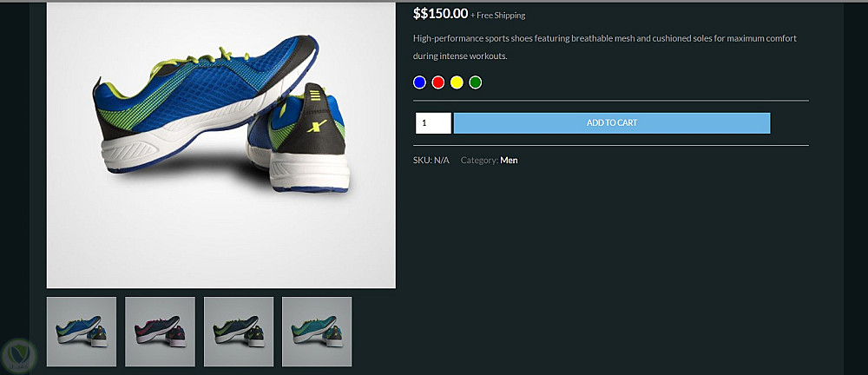Open the main product image
Viewport: 868px width, 375px height.
pyautogui.click(x=220, y=145)
